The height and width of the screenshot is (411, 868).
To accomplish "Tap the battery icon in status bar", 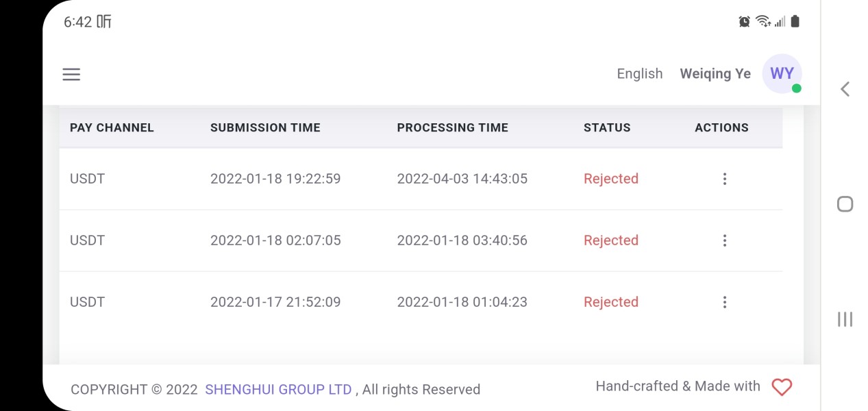I will [795, 22].
